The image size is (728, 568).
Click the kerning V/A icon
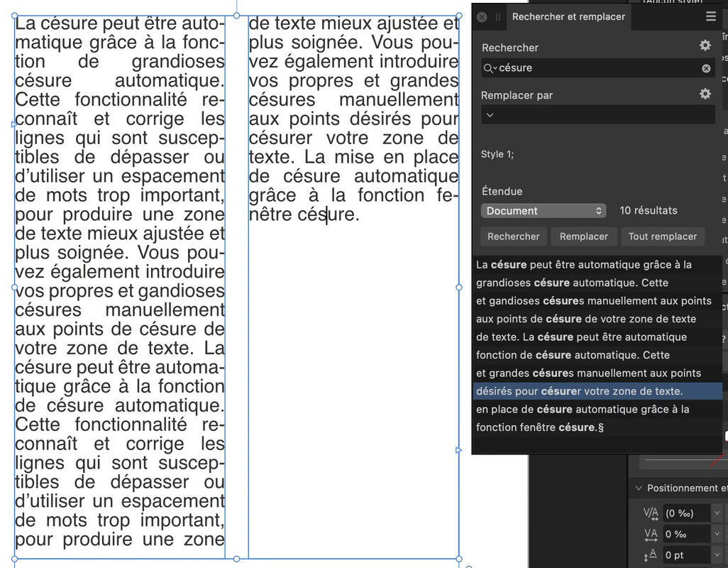tap(651, 513)
